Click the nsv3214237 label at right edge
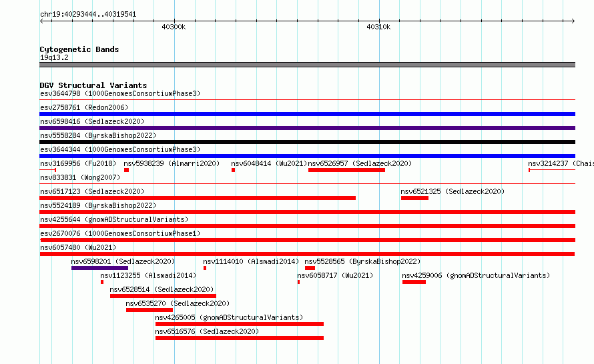 [561, 163]
